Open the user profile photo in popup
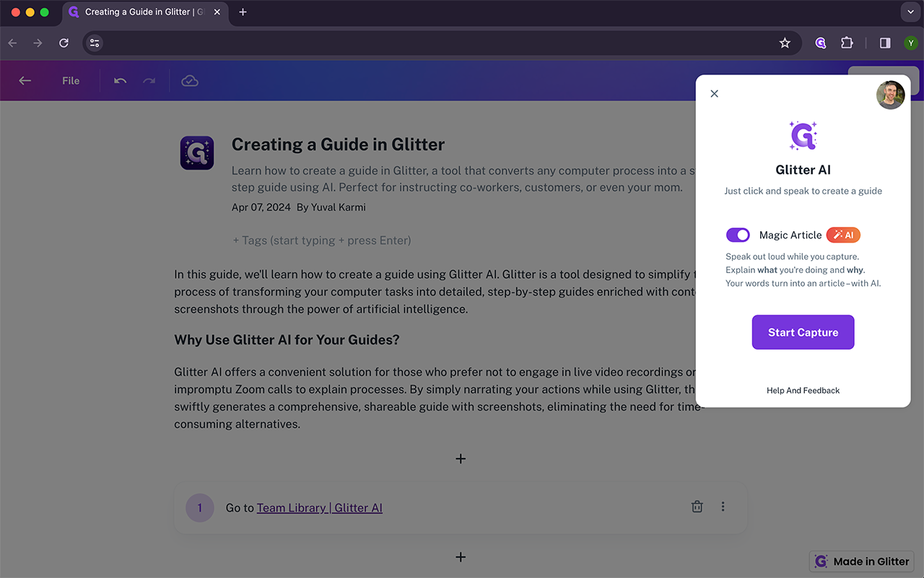The image size is (924, 578). [x=890, y=95]
